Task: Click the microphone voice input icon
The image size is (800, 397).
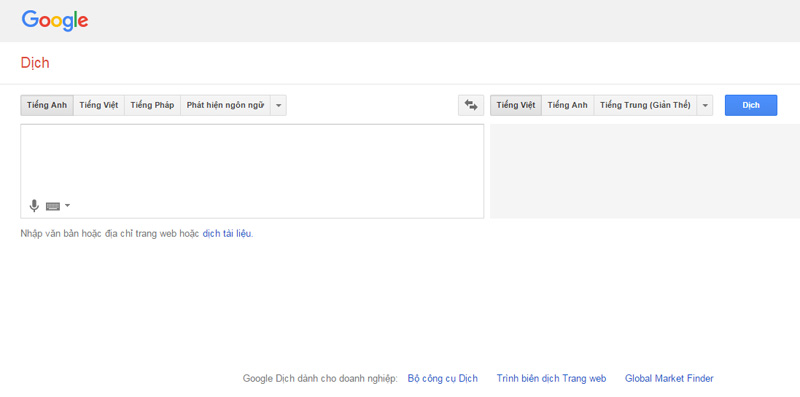Action: [34, 206]
